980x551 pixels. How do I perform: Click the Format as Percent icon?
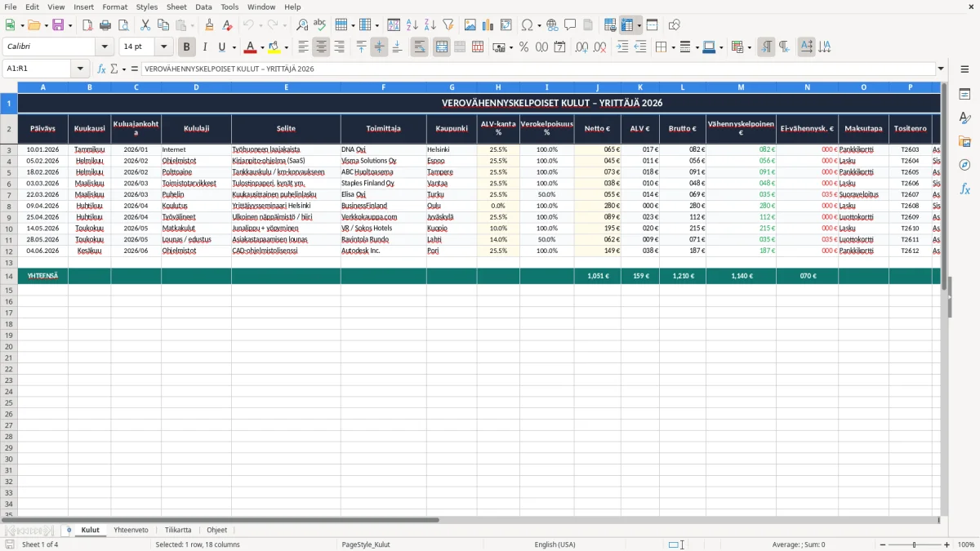click(x=523, y=47)
